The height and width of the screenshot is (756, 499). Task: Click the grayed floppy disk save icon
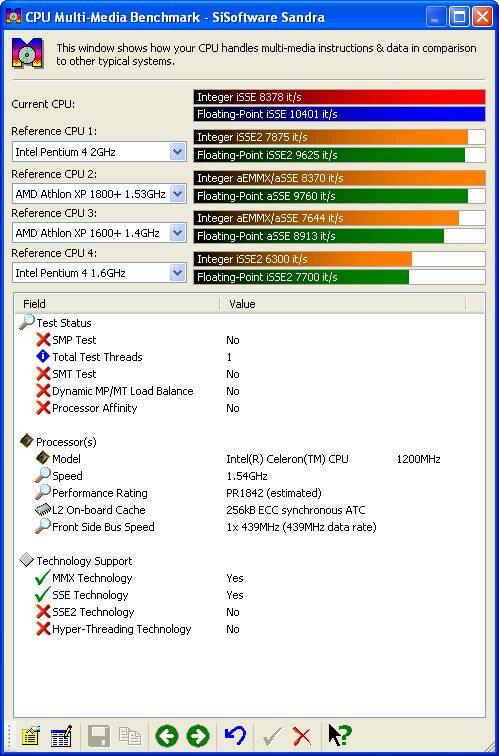pyautogui.click(x=98, y=736)
